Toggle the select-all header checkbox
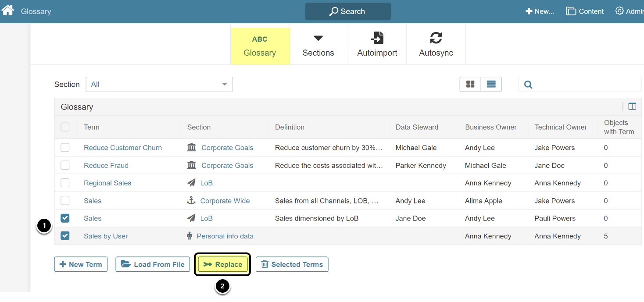This screenshot has width=644, height=302. click(65, 127)
